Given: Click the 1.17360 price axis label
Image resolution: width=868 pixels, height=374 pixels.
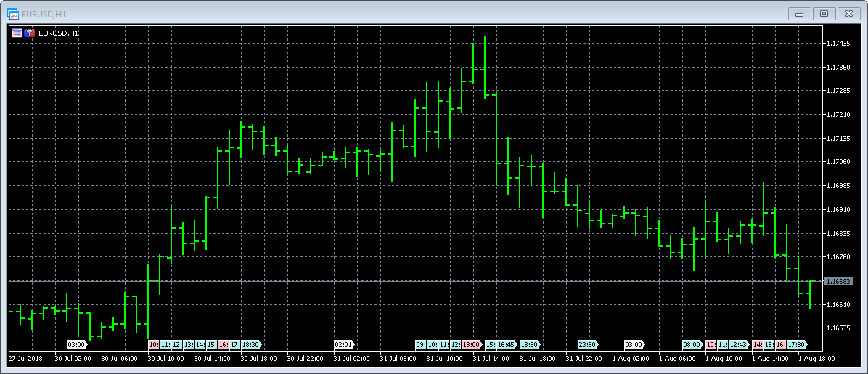Looking at the screenshot, I should tap(838, 67).
